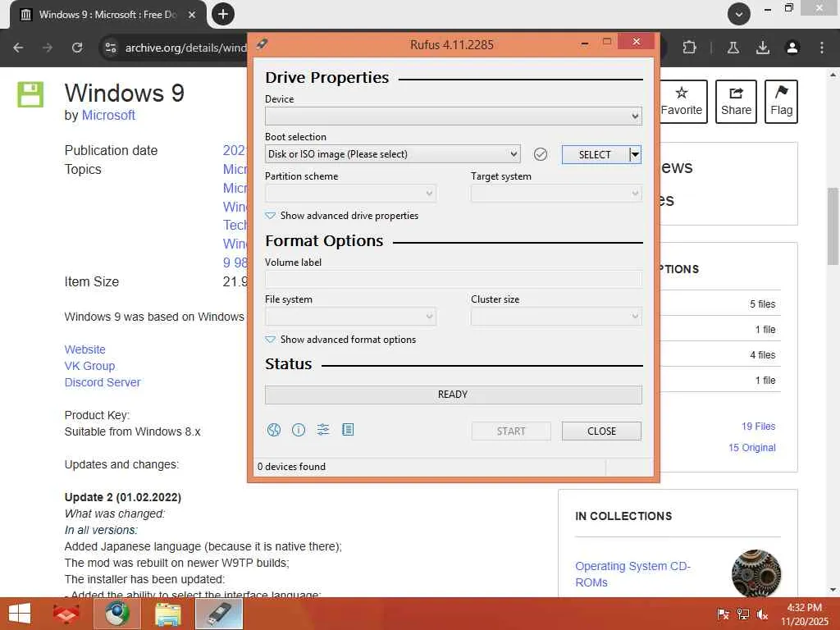This screenshot has width=840, height=630.
Task: Open Chrome Labs flask icon
Action: pyautogui.click(x=733, y=48)
